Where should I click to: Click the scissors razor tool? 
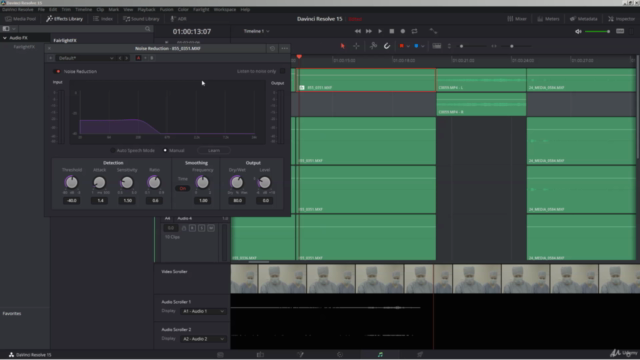point(373,46)
